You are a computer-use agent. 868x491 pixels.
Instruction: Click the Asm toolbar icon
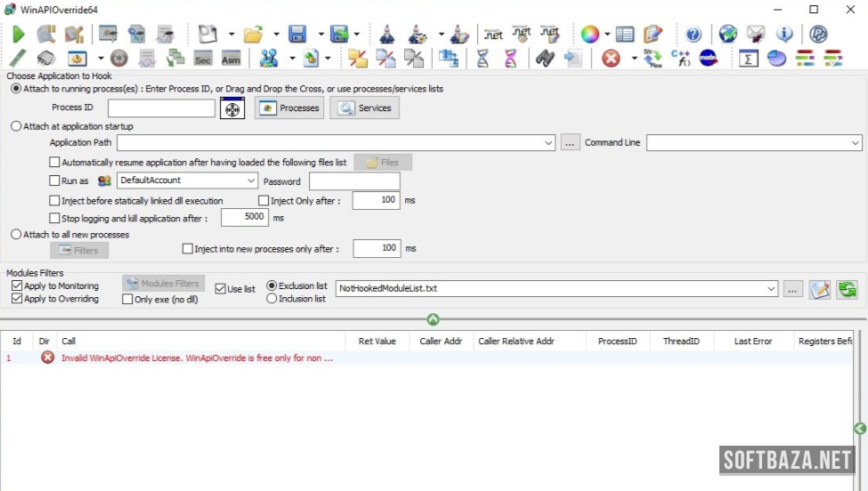click(x=231, y=59)
